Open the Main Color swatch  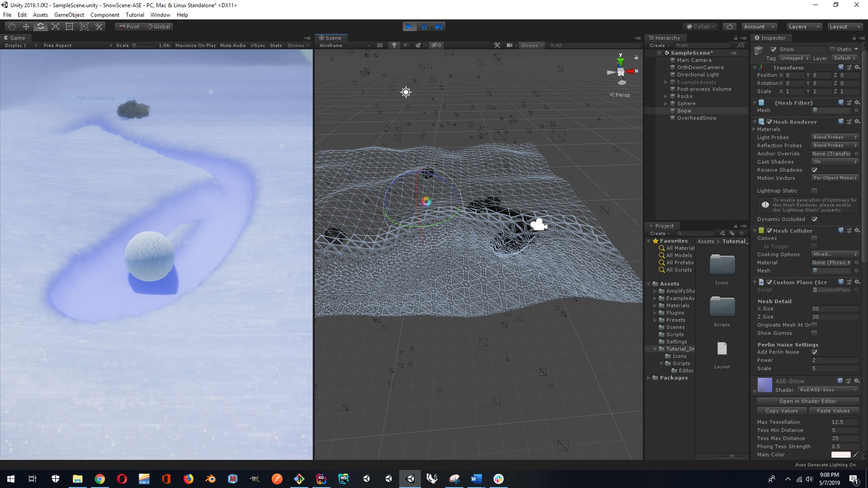pyautogui.click(x=840, y=455)
